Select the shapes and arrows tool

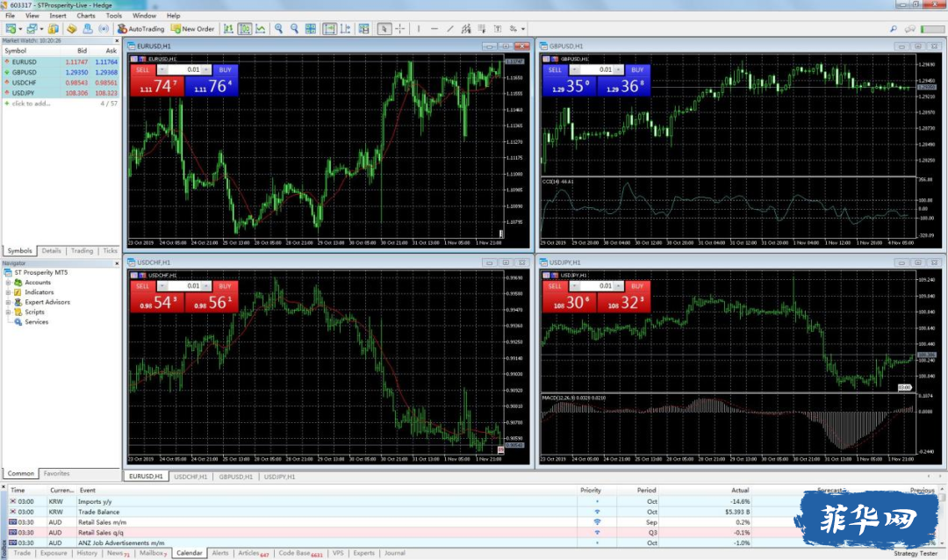coord(513,28)
